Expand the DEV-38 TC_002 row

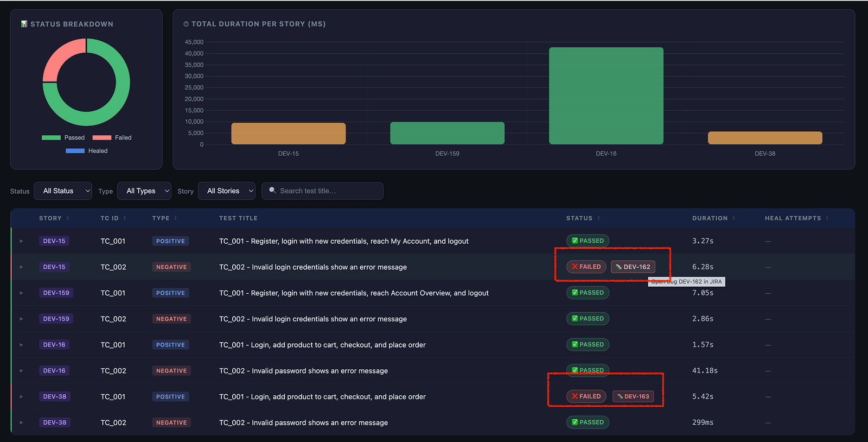[x=21, y=422]
